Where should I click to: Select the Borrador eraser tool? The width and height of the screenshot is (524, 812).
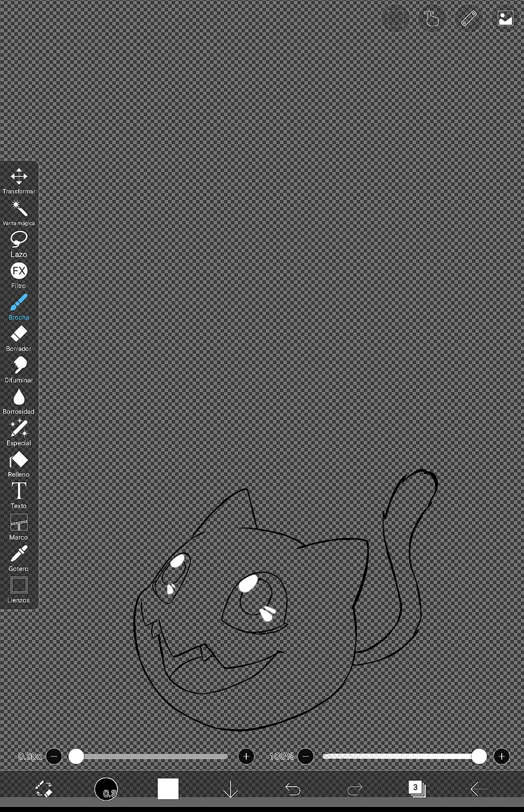coord(19,338)
